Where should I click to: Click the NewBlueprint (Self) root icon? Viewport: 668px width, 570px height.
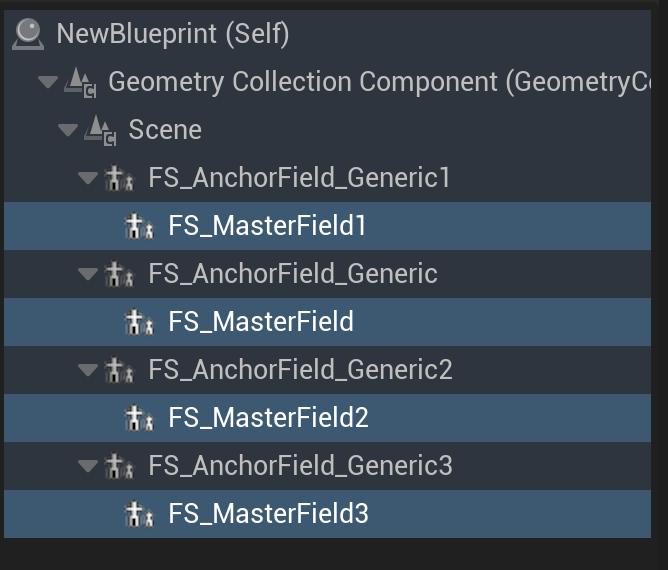(x=28, y=34)
